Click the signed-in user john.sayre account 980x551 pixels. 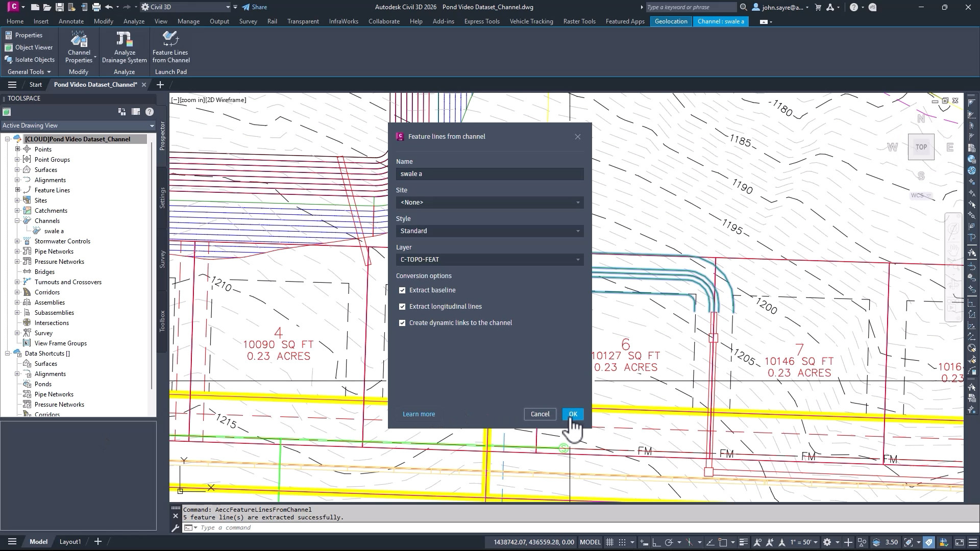[x=780, y=7]
